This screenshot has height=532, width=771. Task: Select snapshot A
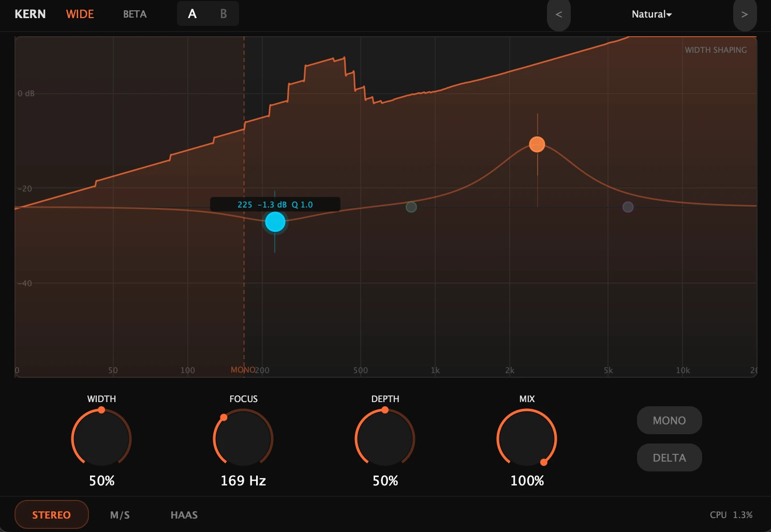click(192, 14)
